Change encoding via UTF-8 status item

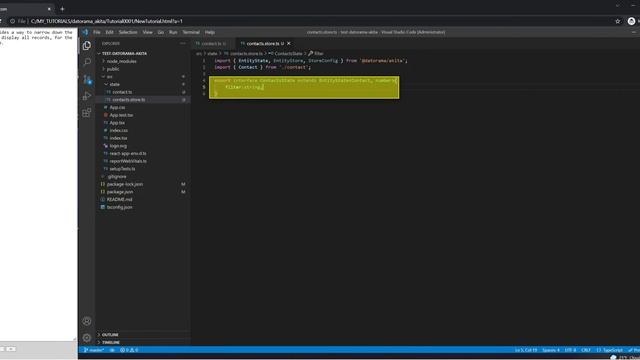point(570,350)
